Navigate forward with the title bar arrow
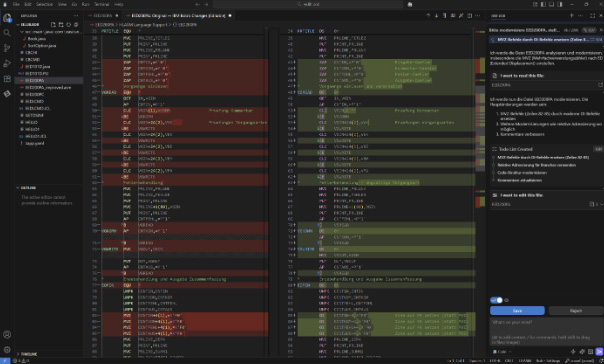This screenshot has height=364, width=604. [206, 4]
